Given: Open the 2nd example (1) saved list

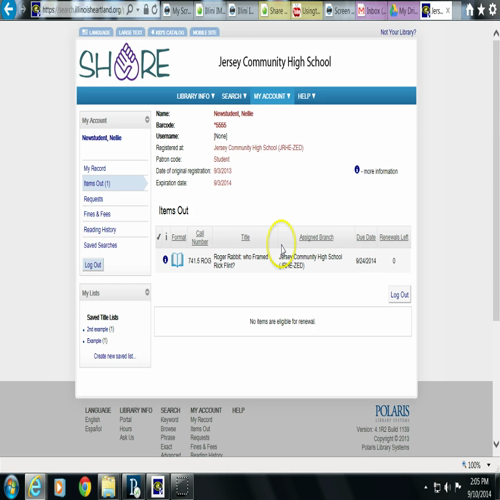Looking at the screenshot, I should pos(100,329).
